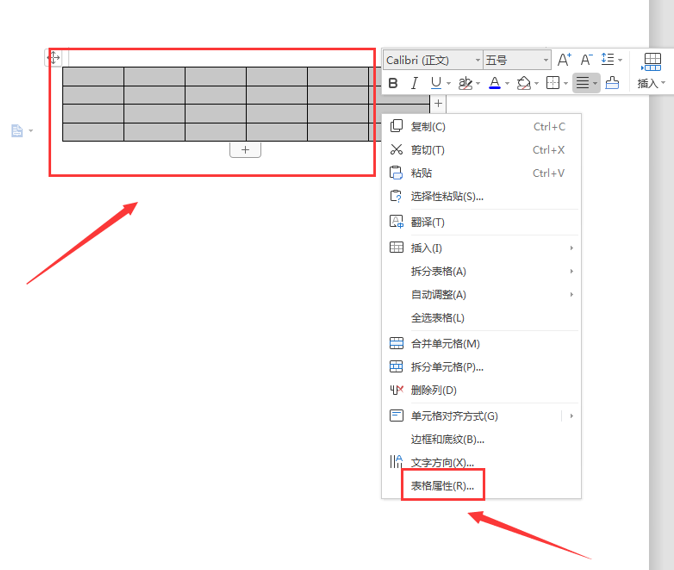
Task: Click the add column plus button
Action: pyautogui.click(x=438, y=104)
